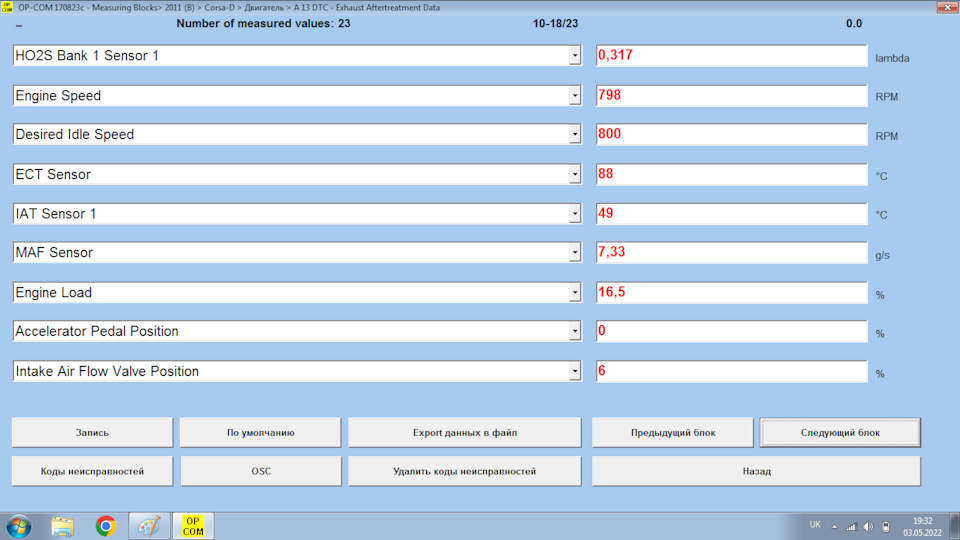This screenshot has width=960, height=540.
Task: Click the Engine Load value 16,5
Action: (732, 293)
